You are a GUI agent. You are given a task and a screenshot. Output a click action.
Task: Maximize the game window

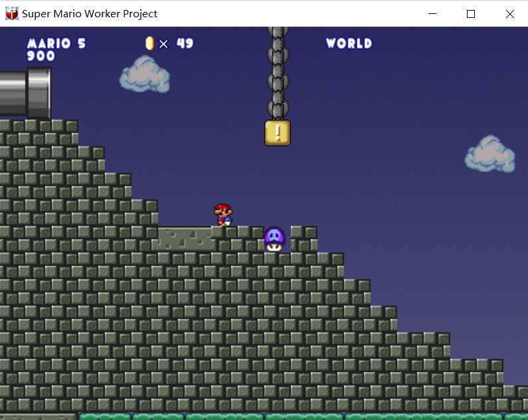pyautogui.click(x=471, y=14)
